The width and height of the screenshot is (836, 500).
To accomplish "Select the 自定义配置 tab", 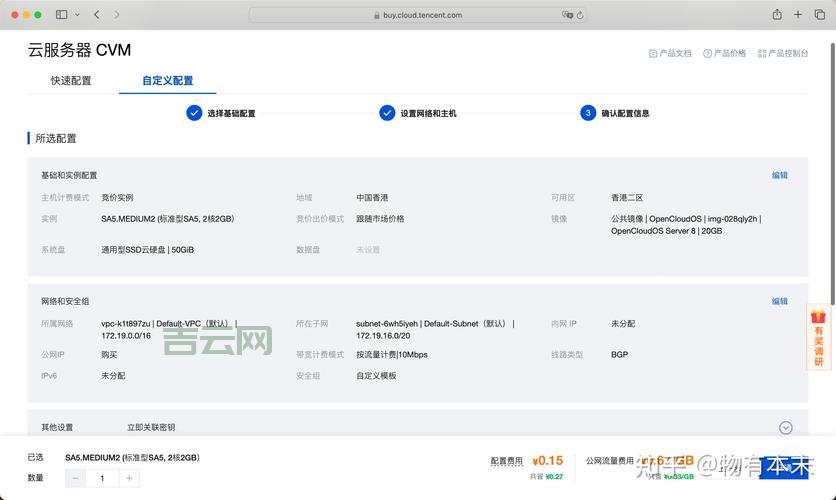I will 167,81.
